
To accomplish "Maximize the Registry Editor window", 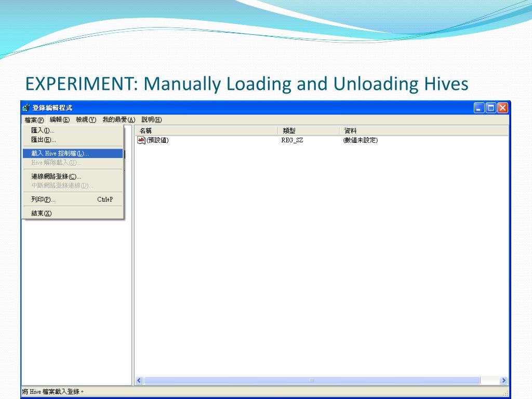I will coord(491,108).
